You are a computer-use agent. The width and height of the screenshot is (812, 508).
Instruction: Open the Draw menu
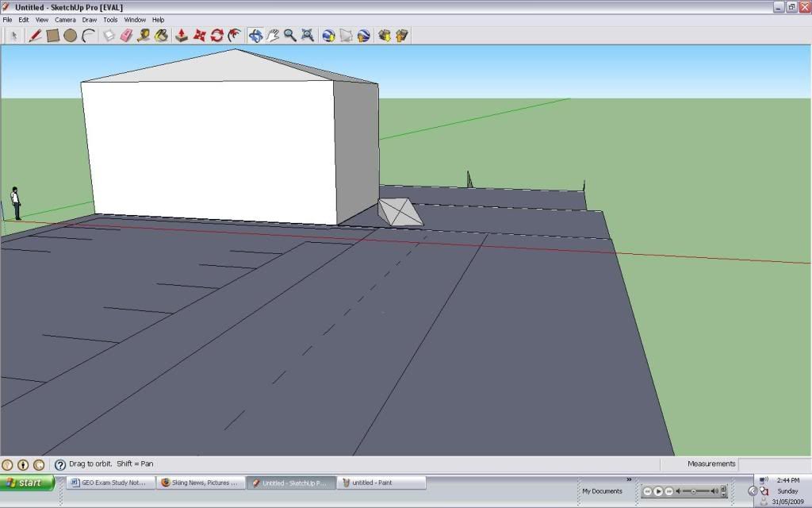tap(88, 19)
